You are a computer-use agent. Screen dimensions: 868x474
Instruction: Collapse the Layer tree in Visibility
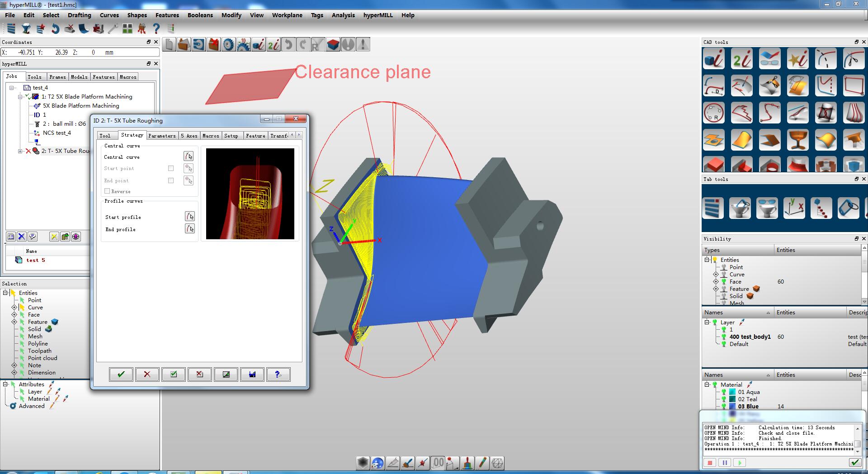click(x=707, y=322)
